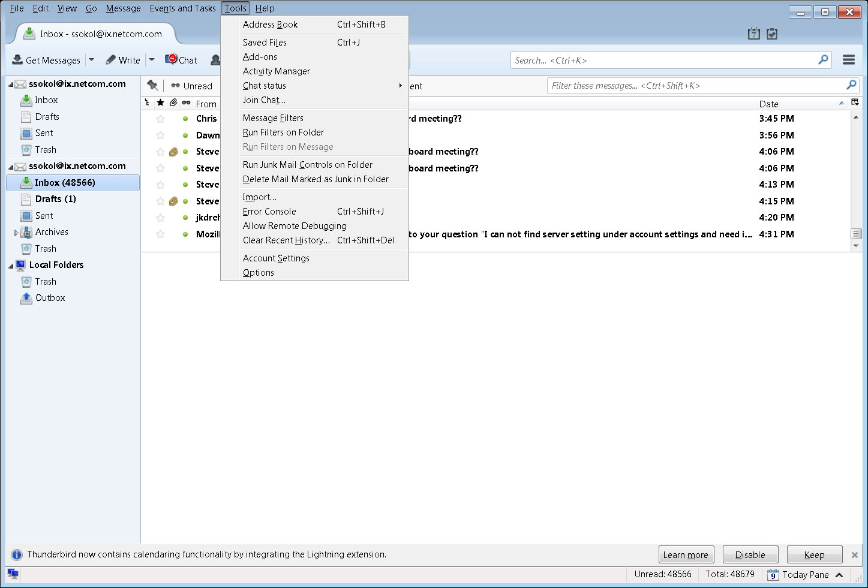868x588 pixels.
Task: Open Address Book from Tools menu
Action: coord(314,25)
